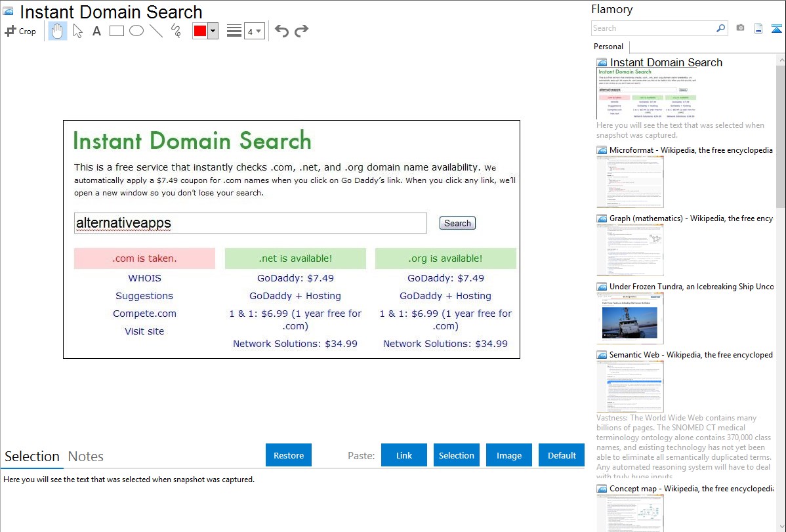Screen dimensions: 786x532
Task: Open the Instant Domain Search snapshot title in list
Action: coord(666,63)
